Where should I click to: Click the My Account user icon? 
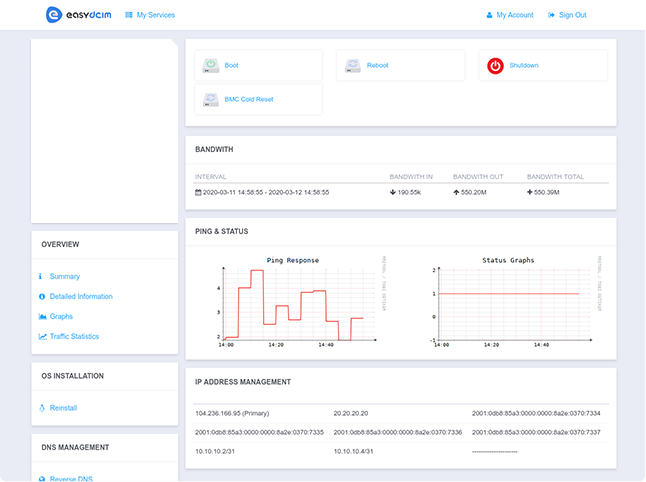click(x=489, y=15)
